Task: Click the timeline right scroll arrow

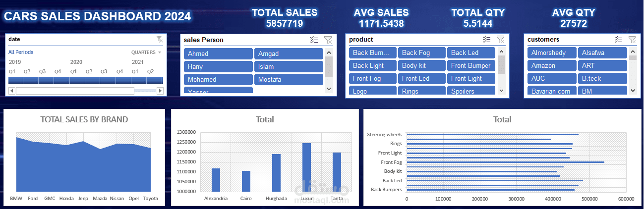Action: pyautogui.click(x=160, y=91)
